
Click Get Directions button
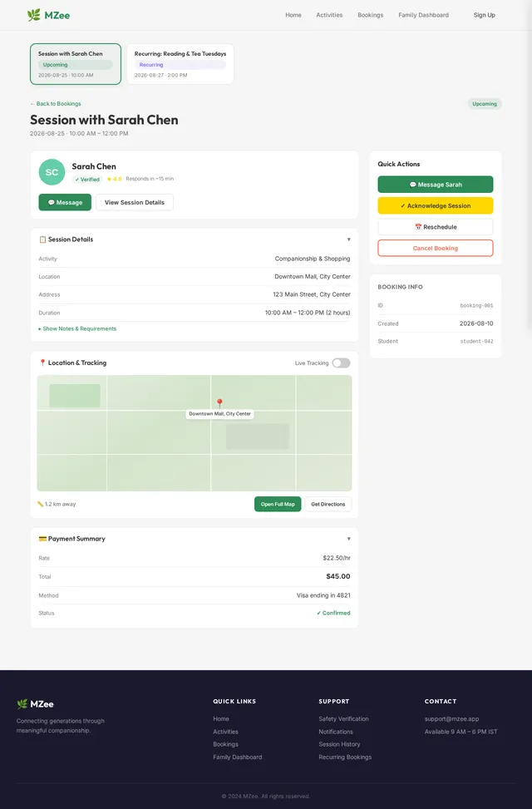pyautogui.click(x=328, y=504)
